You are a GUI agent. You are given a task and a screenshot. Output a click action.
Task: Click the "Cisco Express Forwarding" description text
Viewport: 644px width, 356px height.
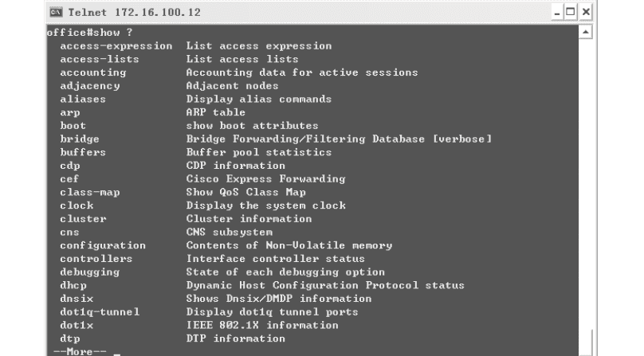point(265,179)
